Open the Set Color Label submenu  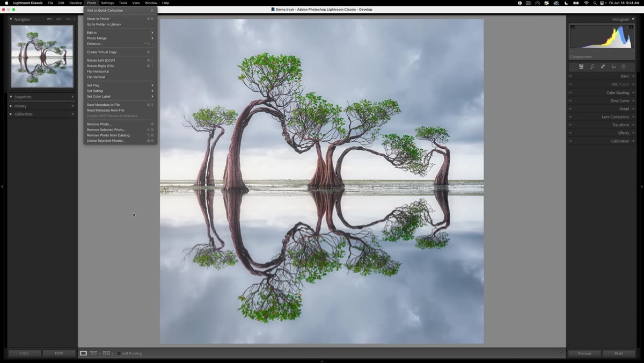point(120,96)
